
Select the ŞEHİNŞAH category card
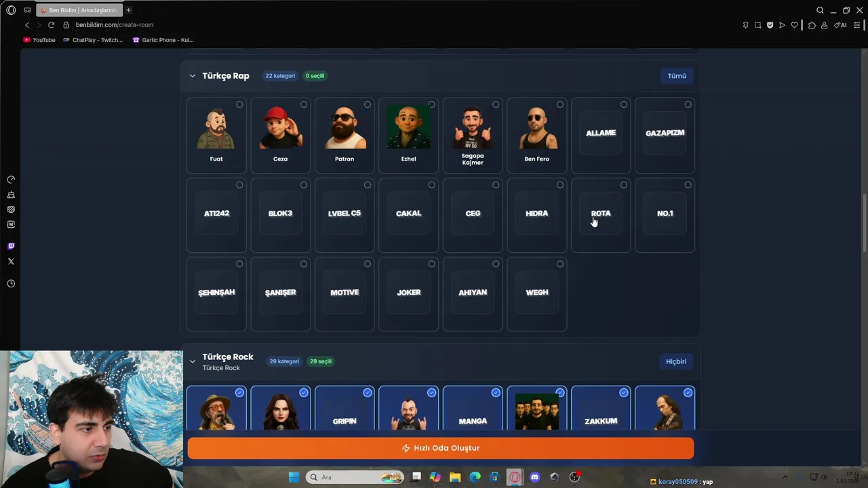pyautogui.click(x=216, y=294)
